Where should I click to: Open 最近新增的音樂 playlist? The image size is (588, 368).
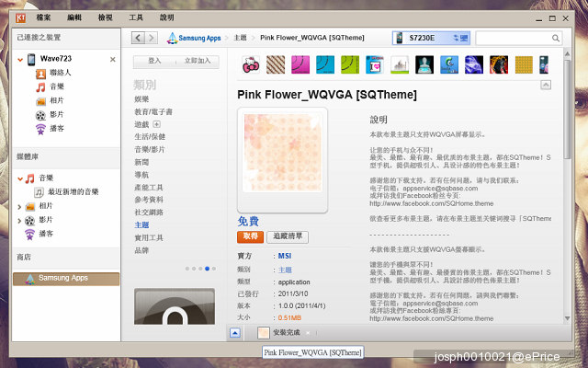click(73, 192)
